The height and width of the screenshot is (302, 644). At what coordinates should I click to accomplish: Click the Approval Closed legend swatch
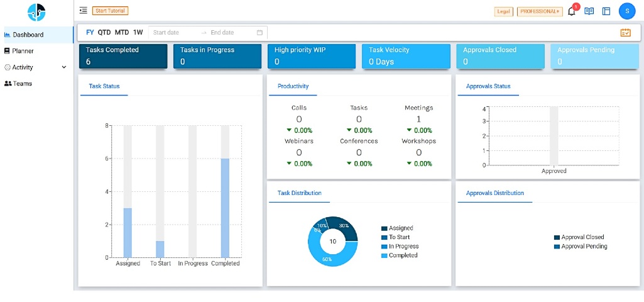point(557,237)
